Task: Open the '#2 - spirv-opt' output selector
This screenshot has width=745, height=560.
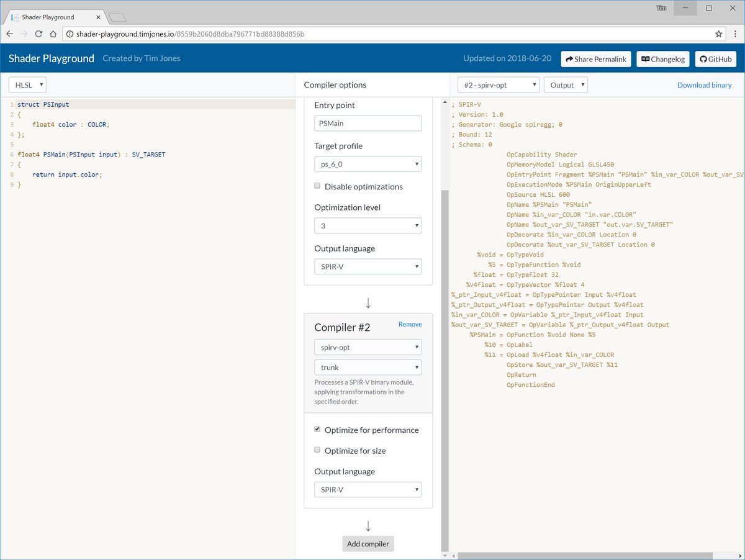Action: 499,85
